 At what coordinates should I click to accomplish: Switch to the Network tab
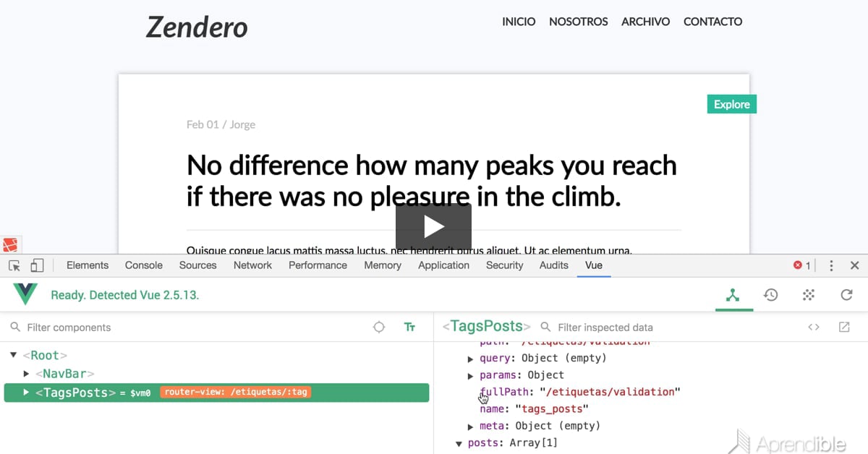[252, 265]
